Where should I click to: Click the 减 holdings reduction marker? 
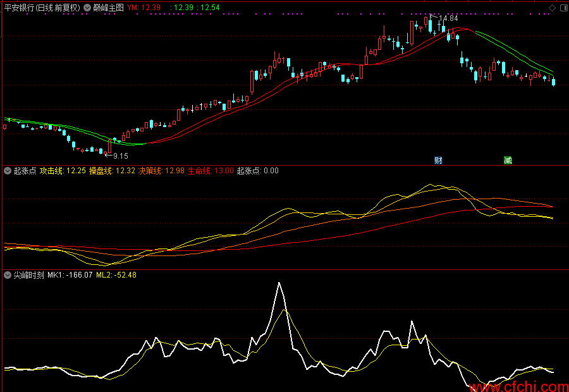(x=508, y=161)
